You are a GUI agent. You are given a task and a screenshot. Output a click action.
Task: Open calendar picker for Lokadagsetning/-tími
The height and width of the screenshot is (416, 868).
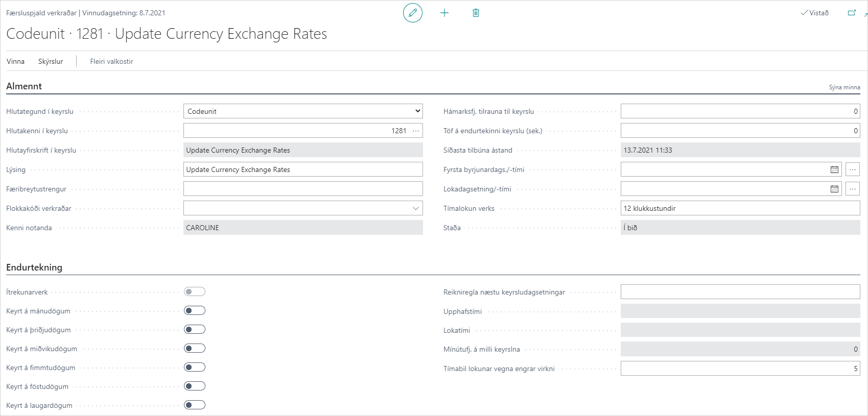[834, 189]
